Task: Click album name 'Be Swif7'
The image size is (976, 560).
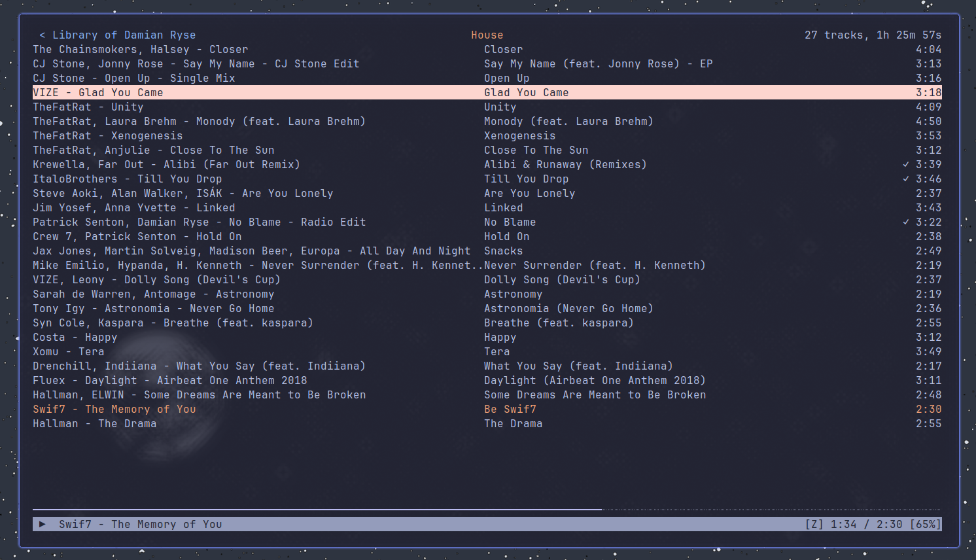Action: (510, 410)
